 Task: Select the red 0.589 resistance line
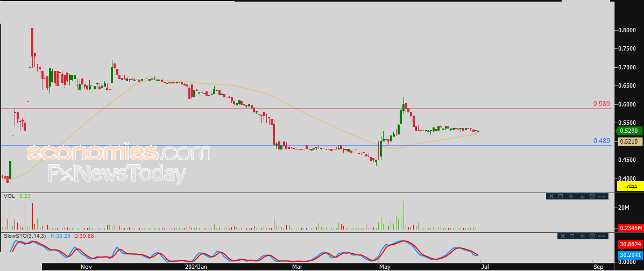pos(306,109)
